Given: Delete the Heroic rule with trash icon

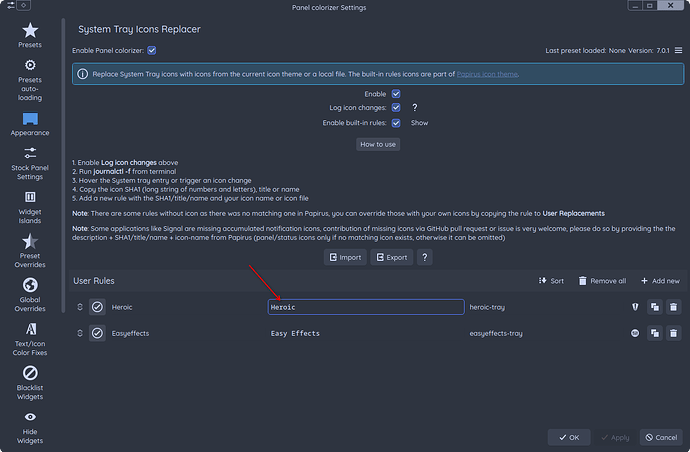Looking at the screenshot, I should coord(673,307).
